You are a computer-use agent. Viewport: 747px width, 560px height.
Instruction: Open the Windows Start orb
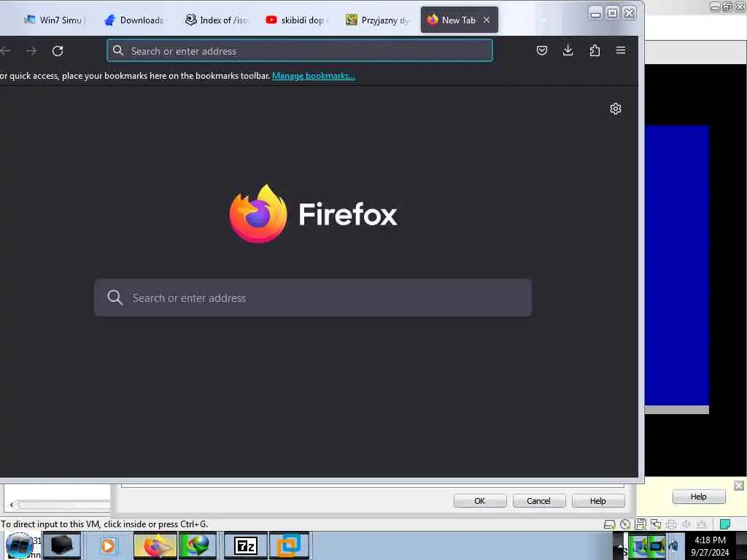(x=19, y=545)
